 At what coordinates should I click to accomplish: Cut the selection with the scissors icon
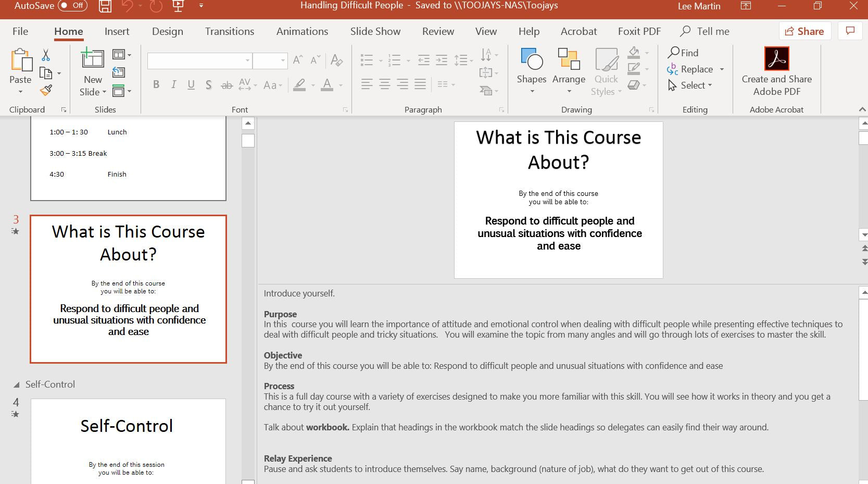point(46,55)
